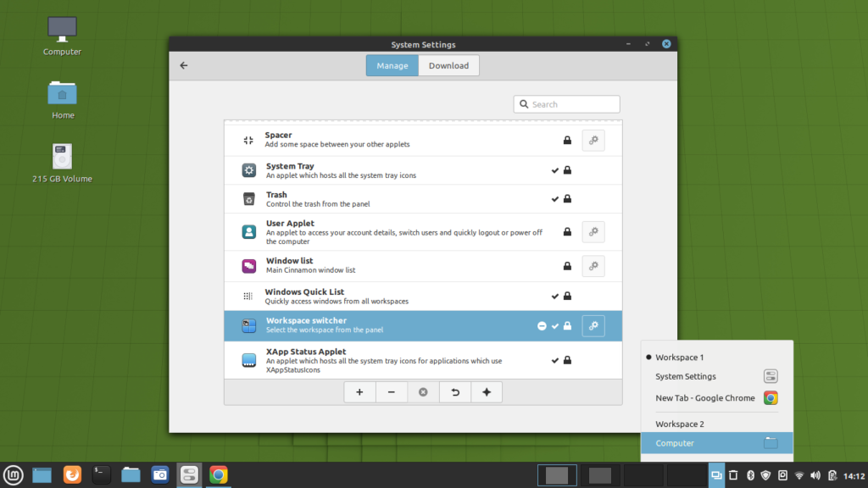The width and height of the screenshot is (868, 488).
Task: Click the trash icon in the system tray
Action: (733, 474)
